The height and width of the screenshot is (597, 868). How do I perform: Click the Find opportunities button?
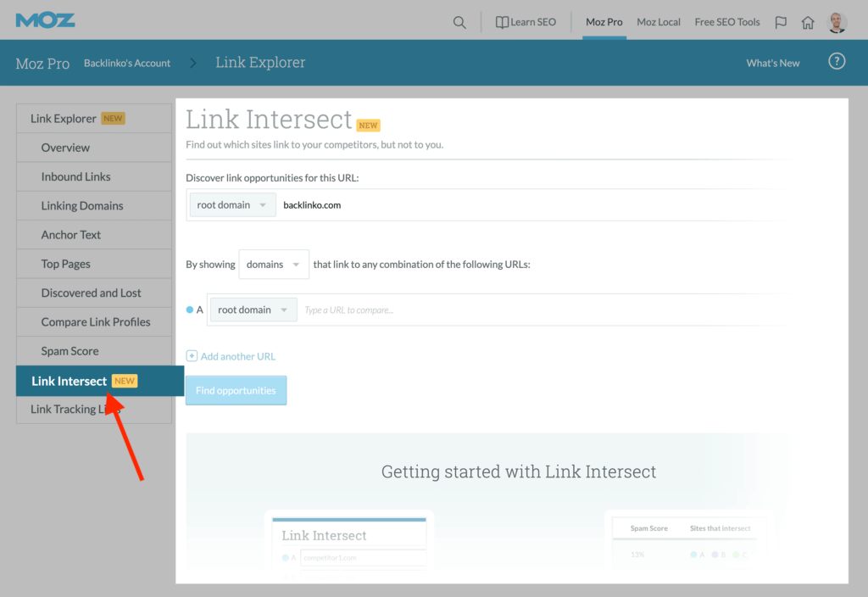236,390
